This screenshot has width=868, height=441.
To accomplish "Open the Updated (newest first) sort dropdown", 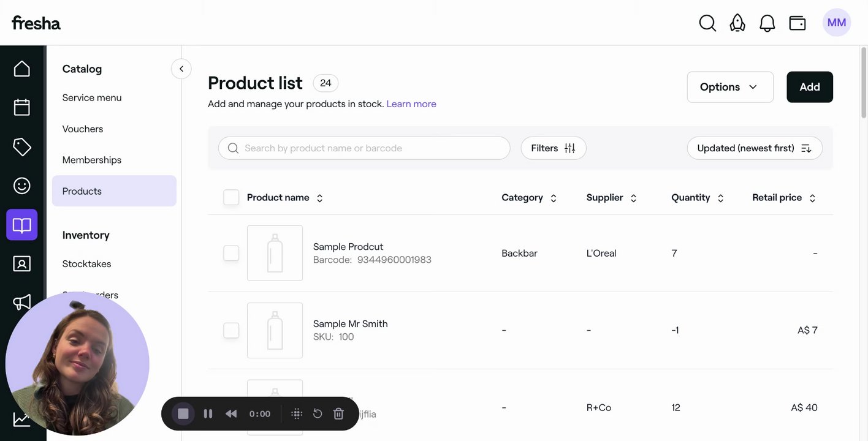I will [x=754, y=148].
